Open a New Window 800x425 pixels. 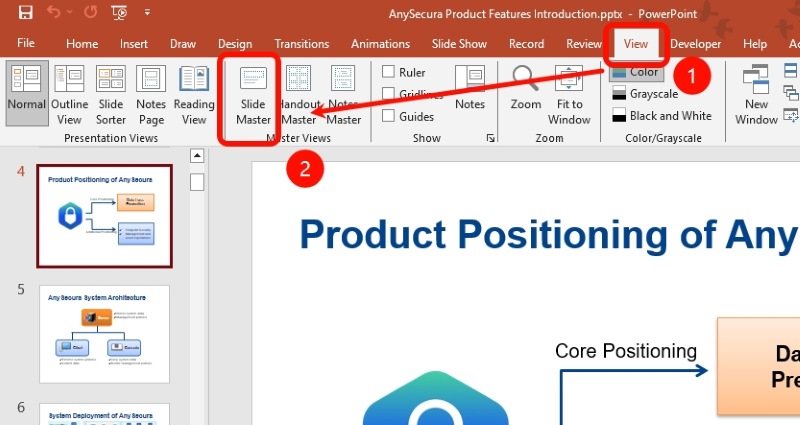click(756, 95)
